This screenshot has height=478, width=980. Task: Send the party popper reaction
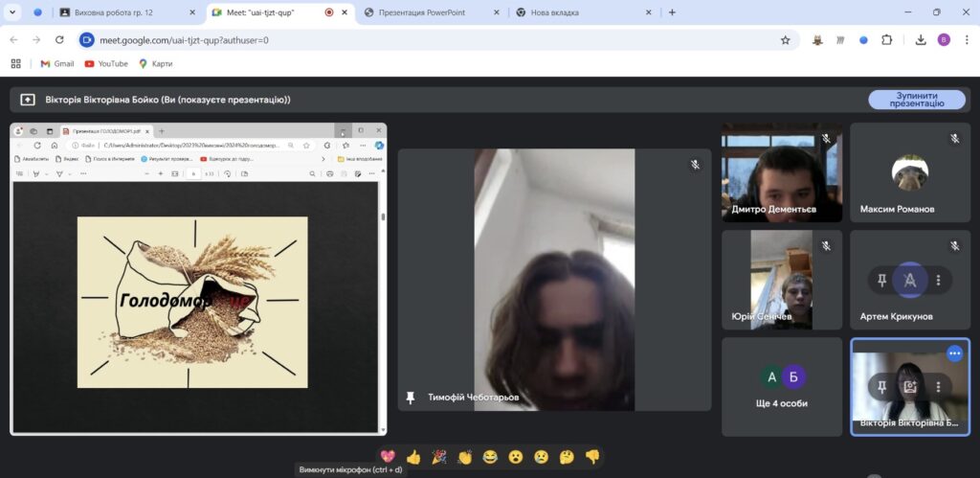[x=439, y=457]
